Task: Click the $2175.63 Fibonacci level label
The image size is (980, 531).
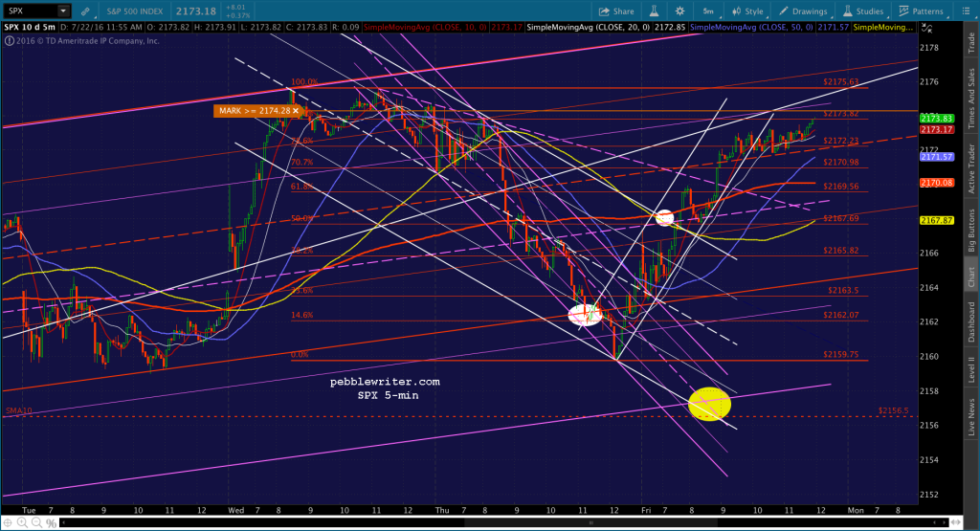Action: pyautogui.click(x=840, y=82)
